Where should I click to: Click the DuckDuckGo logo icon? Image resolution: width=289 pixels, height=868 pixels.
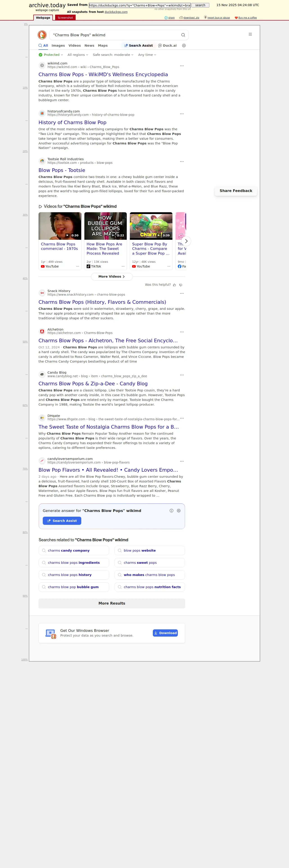click(x=42, y=35)
